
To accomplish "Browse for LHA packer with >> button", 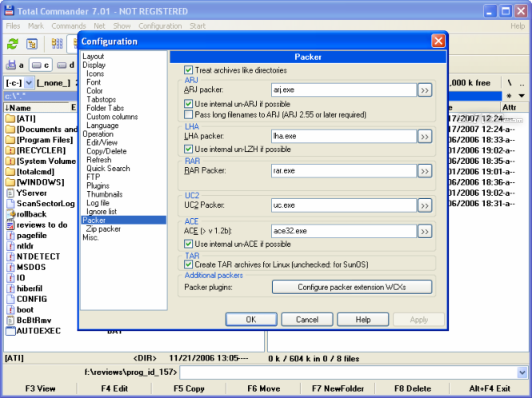I will (x=425, y=137).
